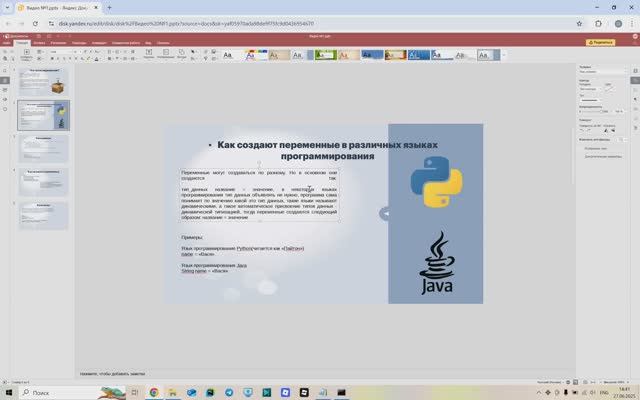Click the notes area to add notes

click(112, 373)
